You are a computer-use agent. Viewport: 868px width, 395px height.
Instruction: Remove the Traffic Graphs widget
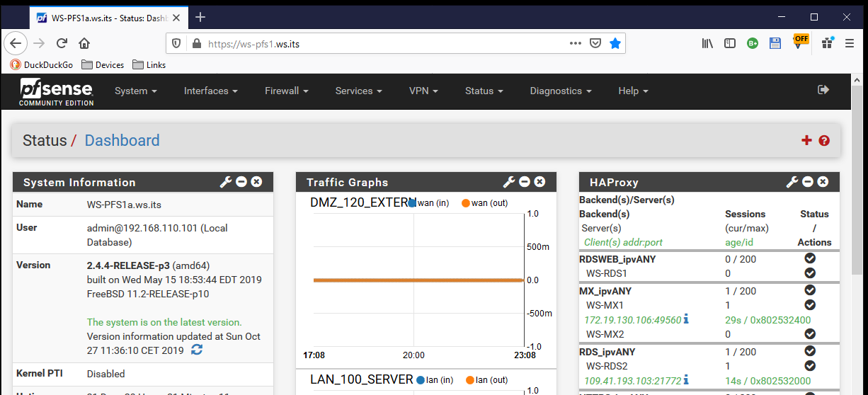pos(539,182)
